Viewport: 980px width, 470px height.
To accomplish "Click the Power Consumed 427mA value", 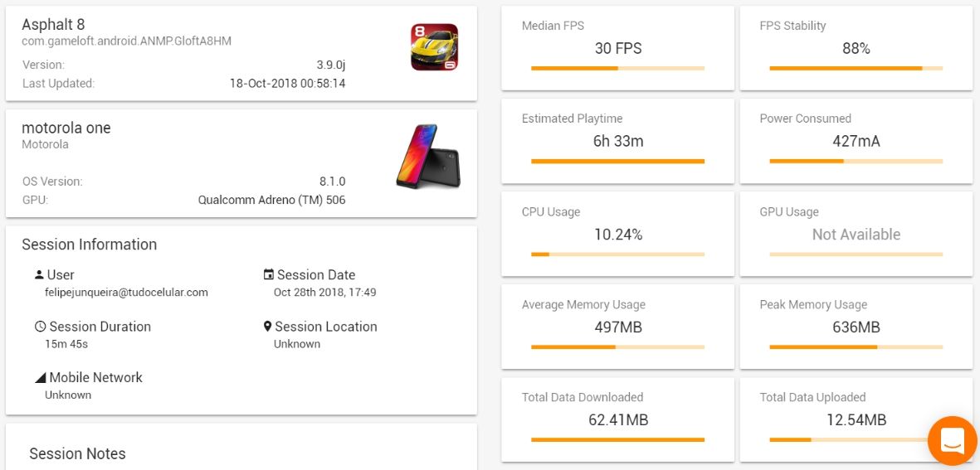I will [x=856, y=142].
